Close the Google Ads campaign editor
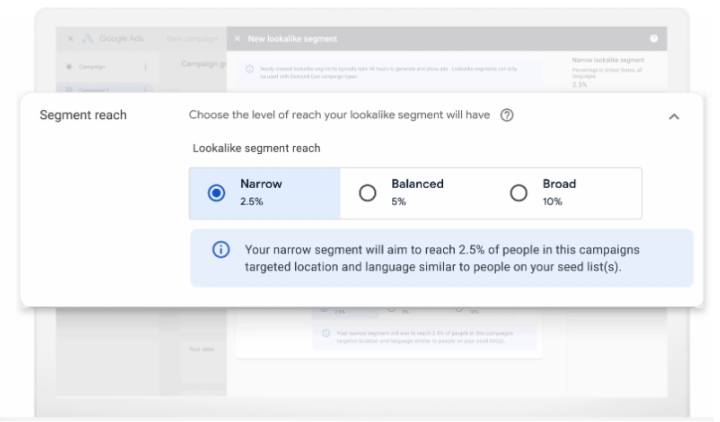Image resolution: width=720 pixels, height=422 pixels. 69,39
